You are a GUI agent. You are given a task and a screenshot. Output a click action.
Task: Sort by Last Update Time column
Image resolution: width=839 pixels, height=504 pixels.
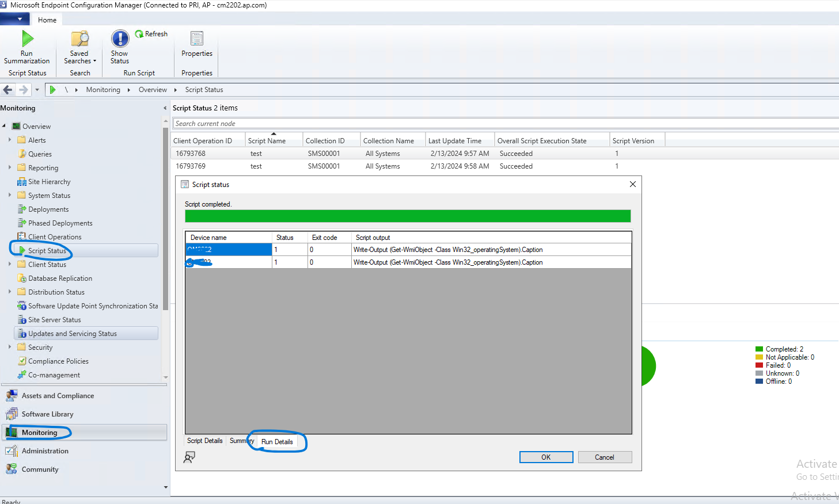[x=460, y=140]
